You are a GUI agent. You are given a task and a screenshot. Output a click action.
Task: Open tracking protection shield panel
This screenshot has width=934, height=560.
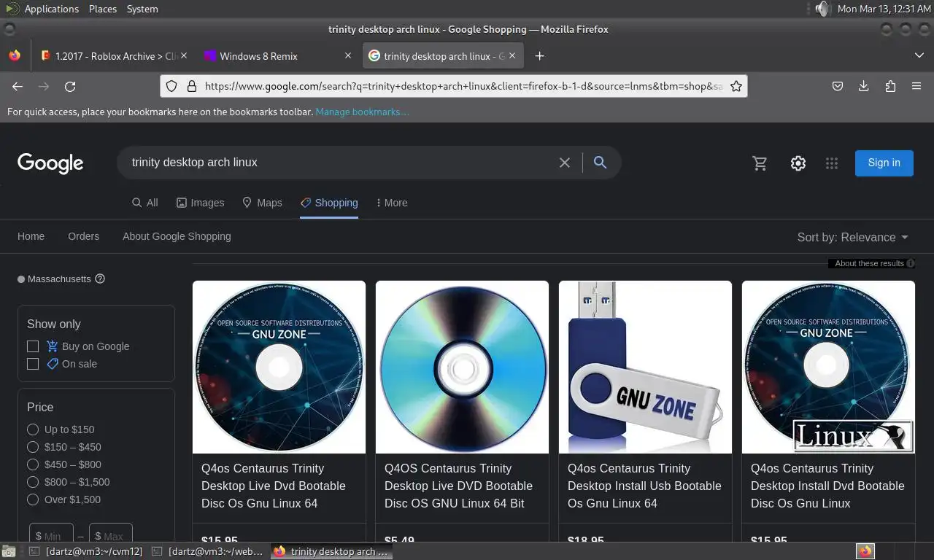pyautogui.click(x=171, y=86)
